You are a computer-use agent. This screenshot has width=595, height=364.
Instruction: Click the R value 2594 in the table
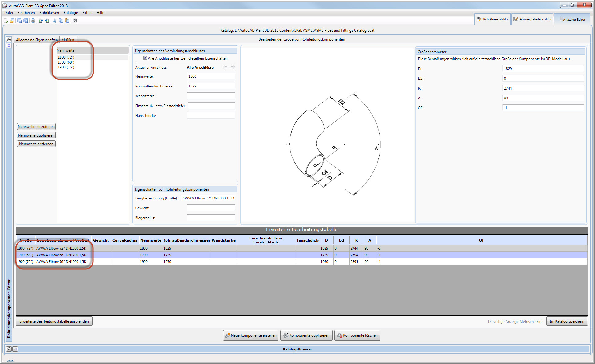click(x=357, y=255)
